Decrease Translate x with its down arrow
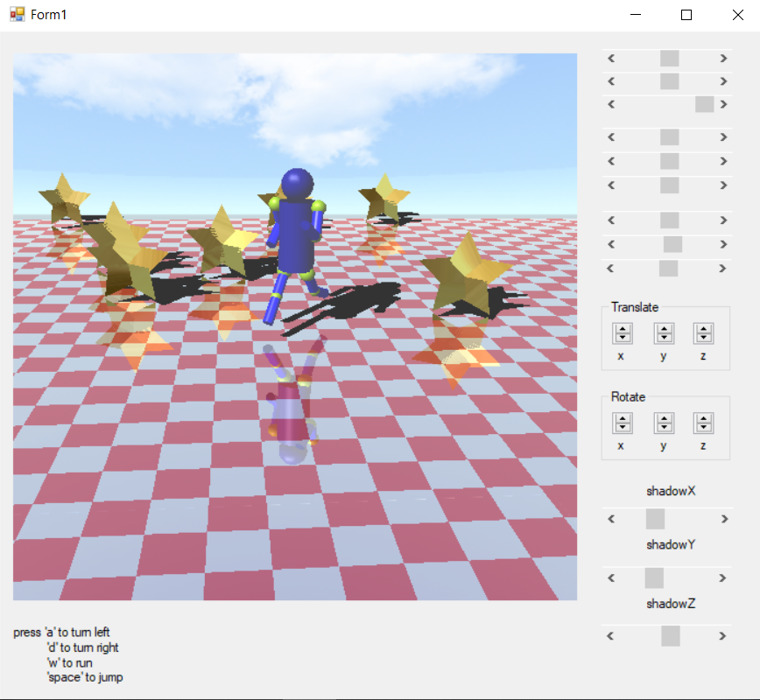 tap(623, 338)
